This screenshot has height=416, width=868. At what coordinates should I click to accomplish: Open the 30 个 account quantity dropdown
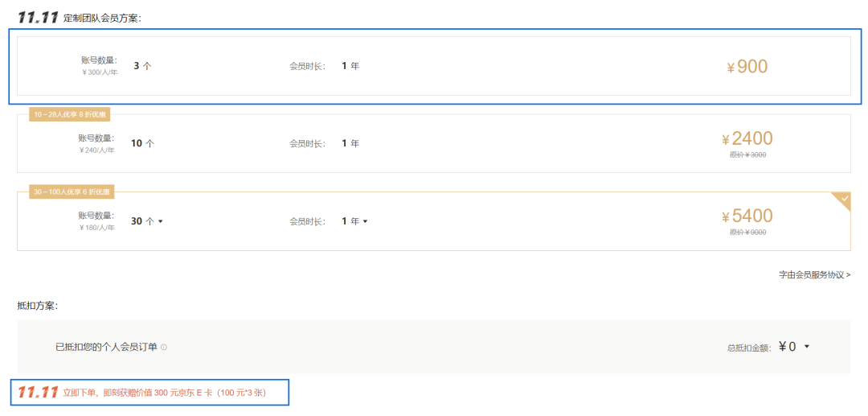tap(147, 221)
